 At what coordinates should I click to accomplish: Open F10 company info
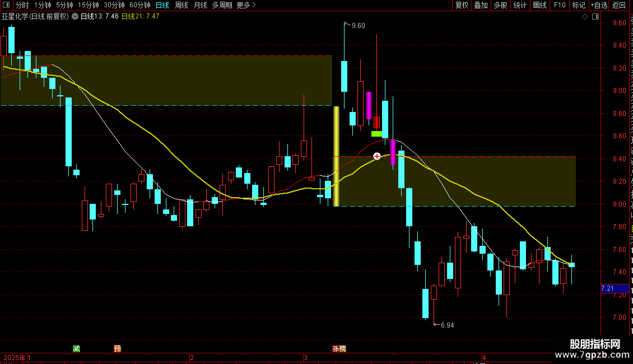560,5
